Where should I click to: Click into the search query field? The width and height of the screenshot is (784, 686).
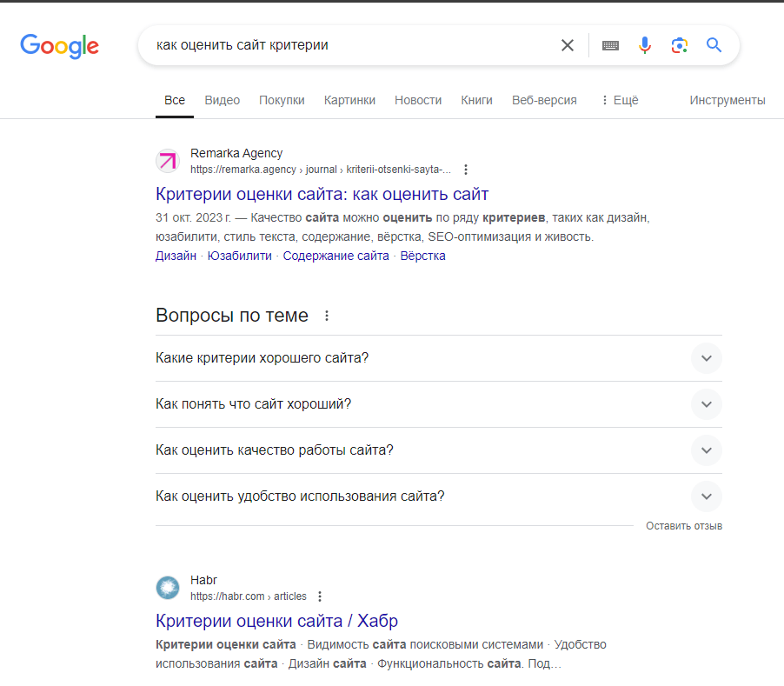[348, 45]
